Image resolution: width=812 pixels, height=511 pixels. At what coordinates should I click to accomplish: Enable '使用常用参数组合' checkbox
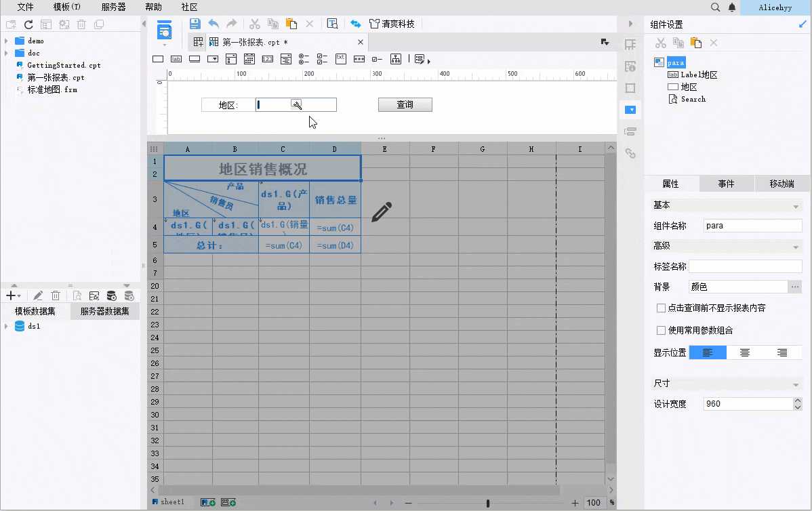coord(661,330)
